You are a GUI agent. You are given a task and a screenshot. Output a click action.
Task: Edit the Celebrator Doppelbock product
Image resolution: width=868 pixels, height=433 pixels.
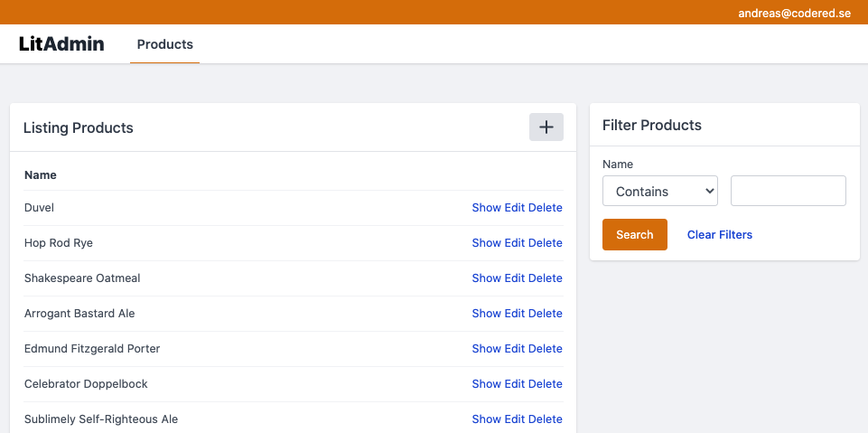point(514,384)
